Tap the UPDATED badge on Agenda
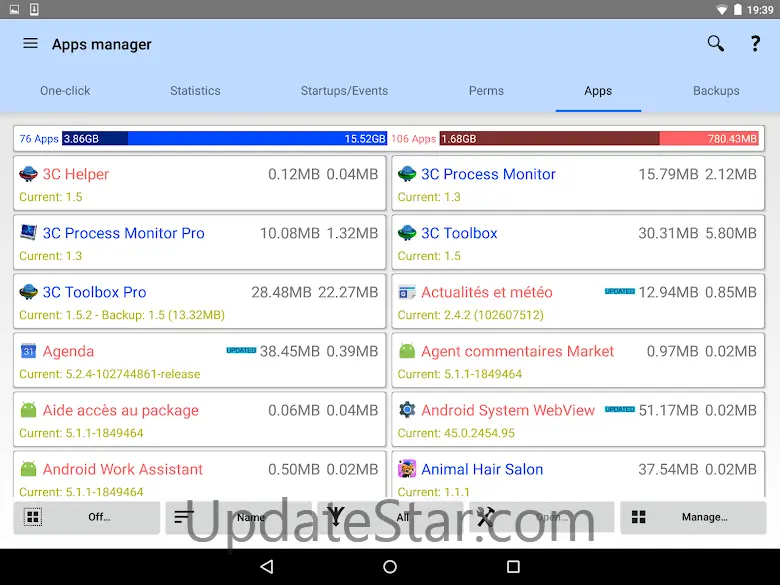Screen dimensions: 780x585 click(x=241, y=350)
